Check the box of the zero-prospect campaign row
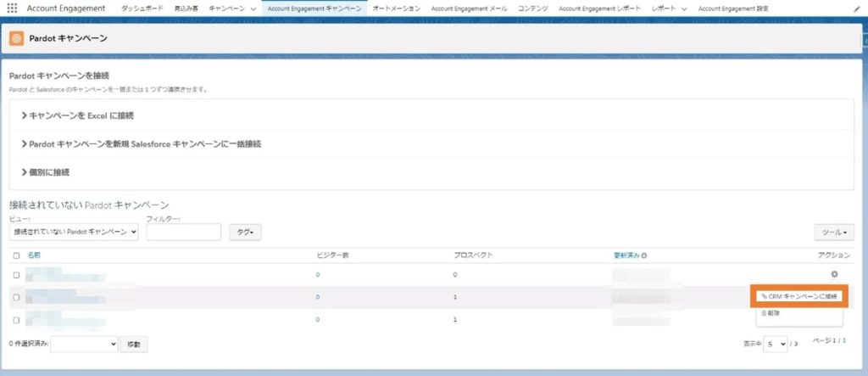 tap(16, 274)
